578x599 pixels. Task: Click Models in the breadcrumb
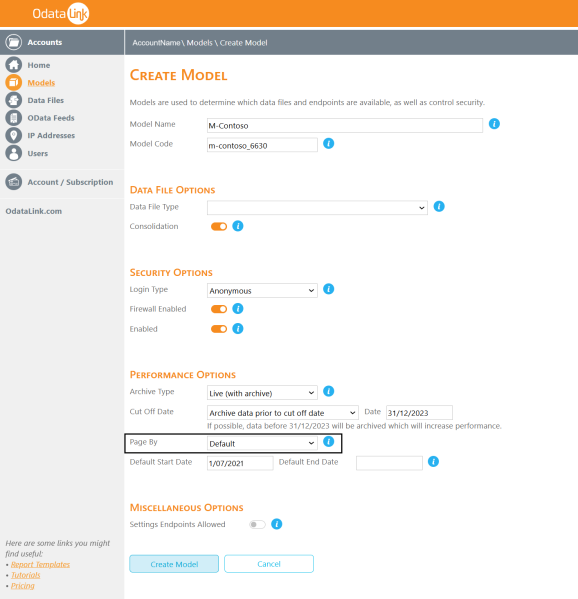(x=199, y=43)
